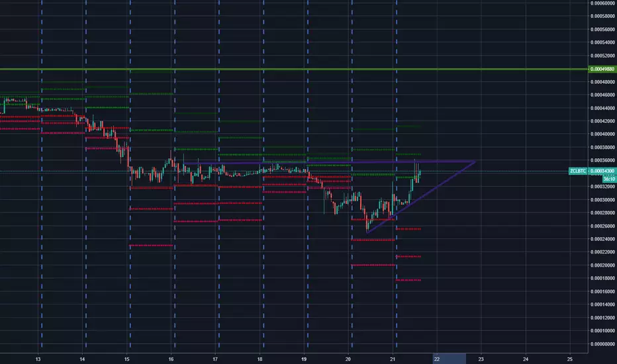Click the 0.00026000 price axis label
The height and width of the screenshot is (364, 617).
tap(602, 226)
